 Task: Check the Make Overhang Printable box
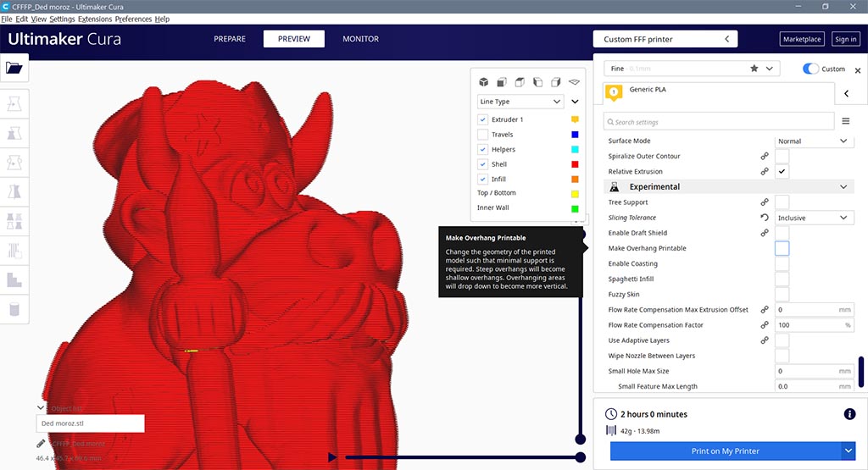tap(782, 248)
